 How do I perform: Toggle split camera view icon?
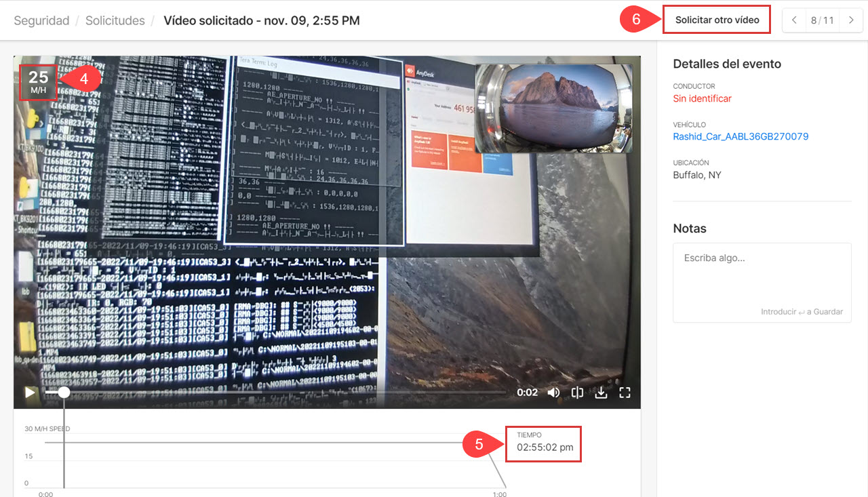(577, 393)
